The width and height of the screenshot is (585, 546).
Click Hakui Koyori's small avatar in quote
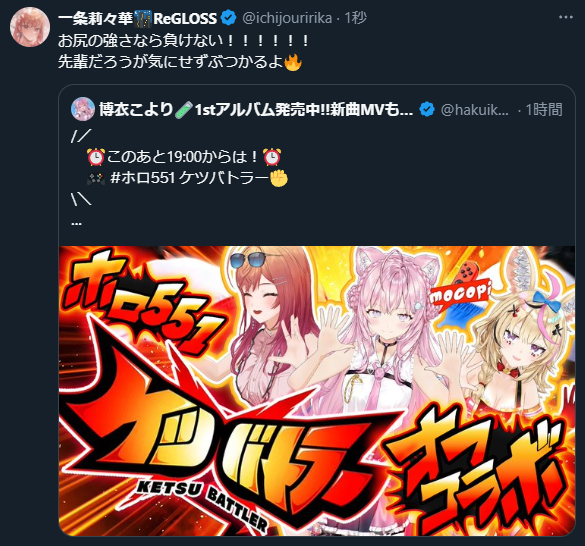tap(83, 109)
